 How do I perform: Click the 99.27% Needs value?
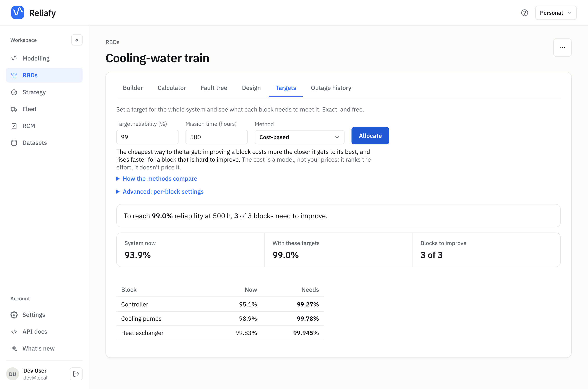click(x=308, y=305)
